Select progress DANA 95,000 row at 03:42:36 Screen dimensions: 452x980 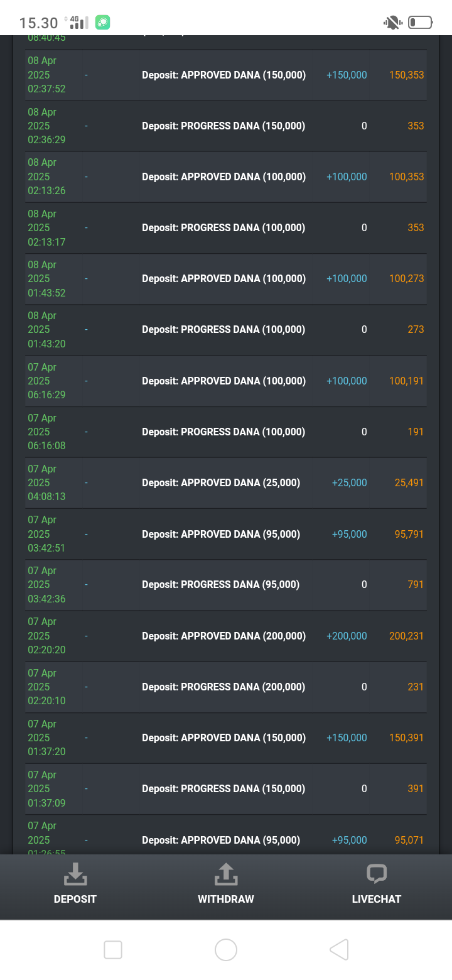(x=226, y=584)
